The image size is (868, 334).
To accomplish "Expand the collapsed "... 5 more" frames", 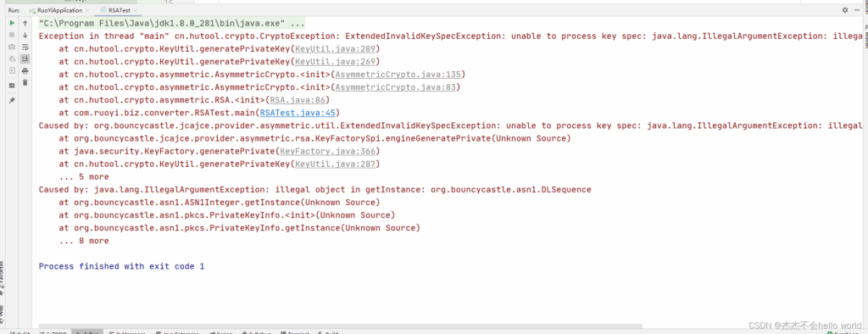I will click(x=84, y=176).
